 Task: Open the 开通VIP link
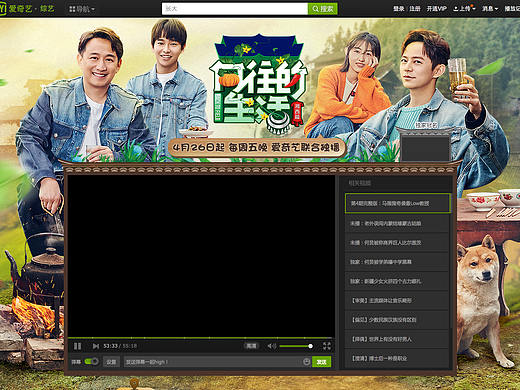(437, 9)
